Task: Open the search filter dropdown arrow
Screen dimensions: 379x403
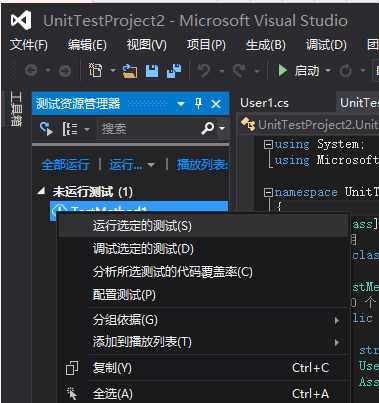Action: pyautogui.click(x=222, y=129)
